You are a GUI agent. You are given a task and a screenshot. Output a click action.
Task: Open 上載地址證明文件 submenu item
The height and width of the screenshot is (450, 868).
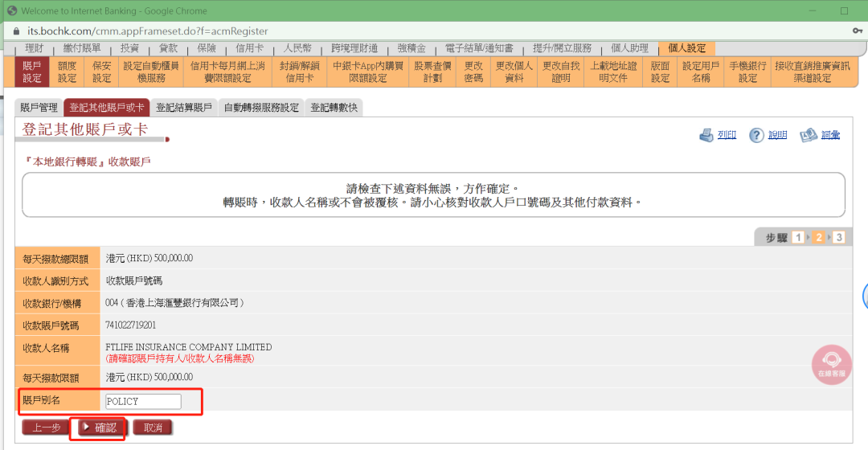tap(613, 72)
